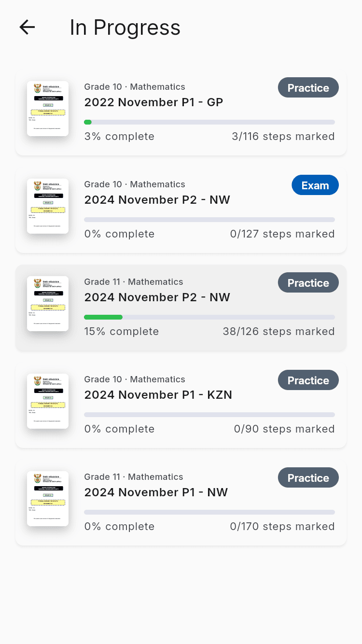Screen dimensions: 362x644
Task: Tap the Practice badge on 2022 November P1 - GP
Action: (x=308, y=87)
